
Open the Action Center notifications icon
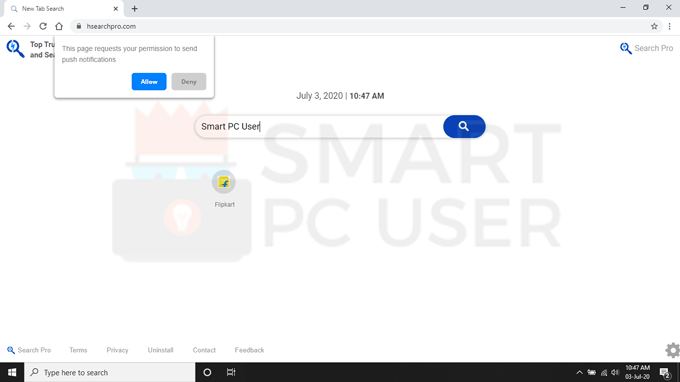pyautogui.click(x=665, y=372)
